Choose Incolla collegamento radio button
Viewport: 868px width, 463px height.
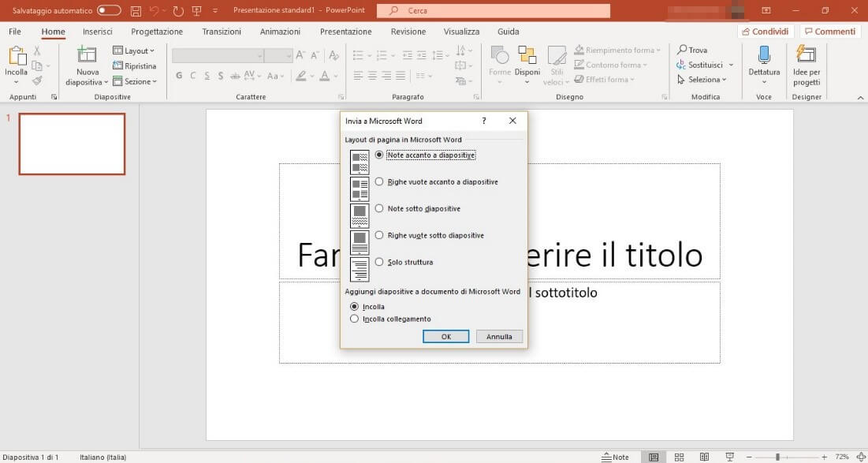click(354, 319)
